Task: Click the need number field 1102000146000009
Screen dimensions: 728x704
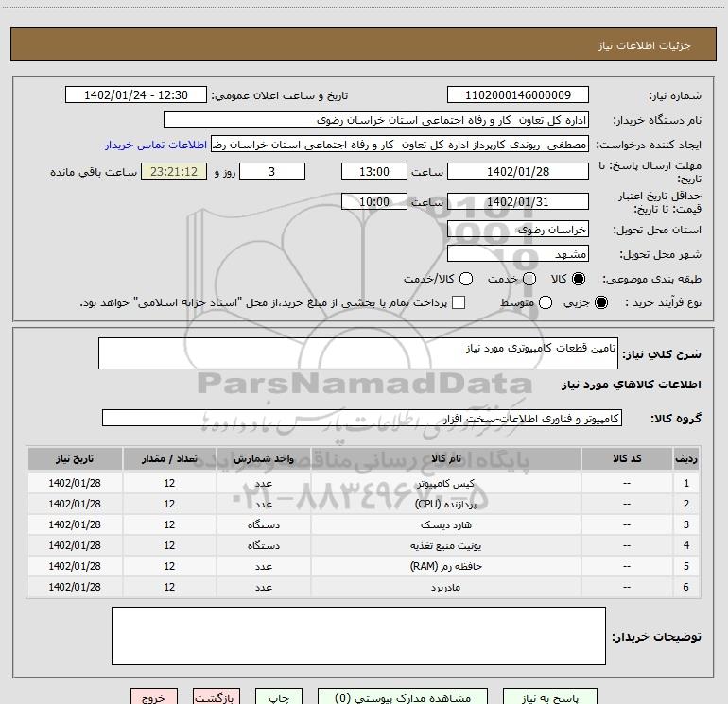Action: pyautogui.click(x=518, y=94)
